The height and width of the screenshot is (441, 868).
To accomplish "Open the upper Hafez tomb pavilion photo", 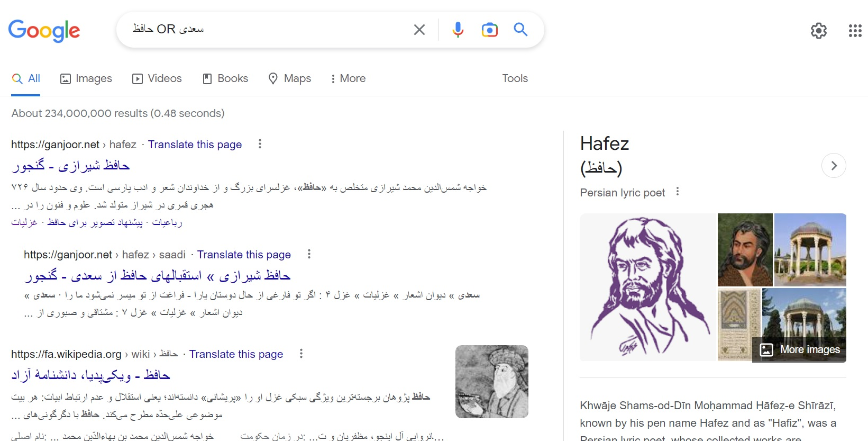I will (x=810, y=250).
